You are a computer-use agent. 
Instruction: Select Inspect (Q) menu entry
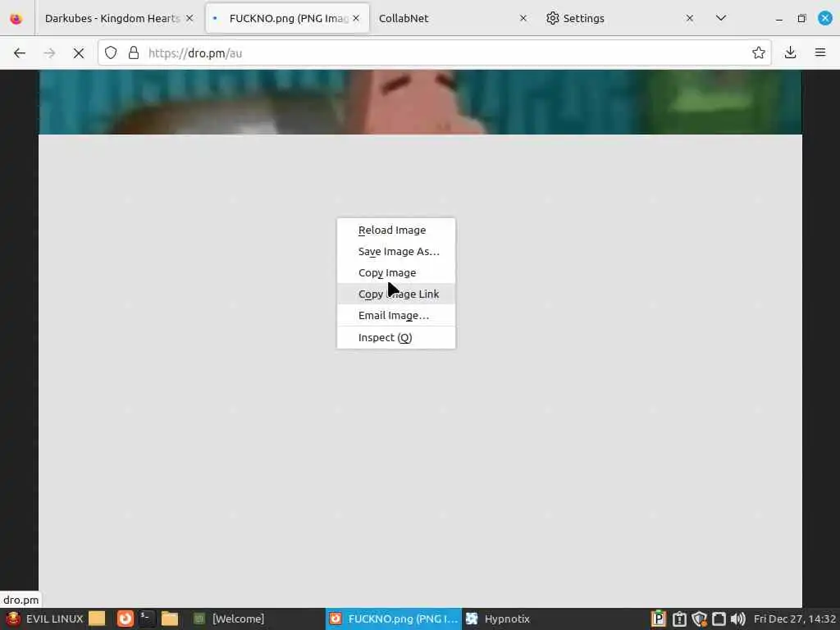pyautogui.click(x=396, y=337)
